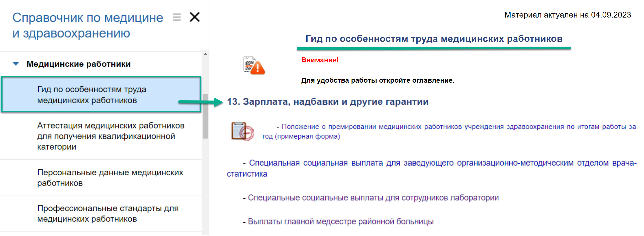Open the hamburger menu icon in sidebar header
Viewport: 644px width, 236px height.
[177, 17]
